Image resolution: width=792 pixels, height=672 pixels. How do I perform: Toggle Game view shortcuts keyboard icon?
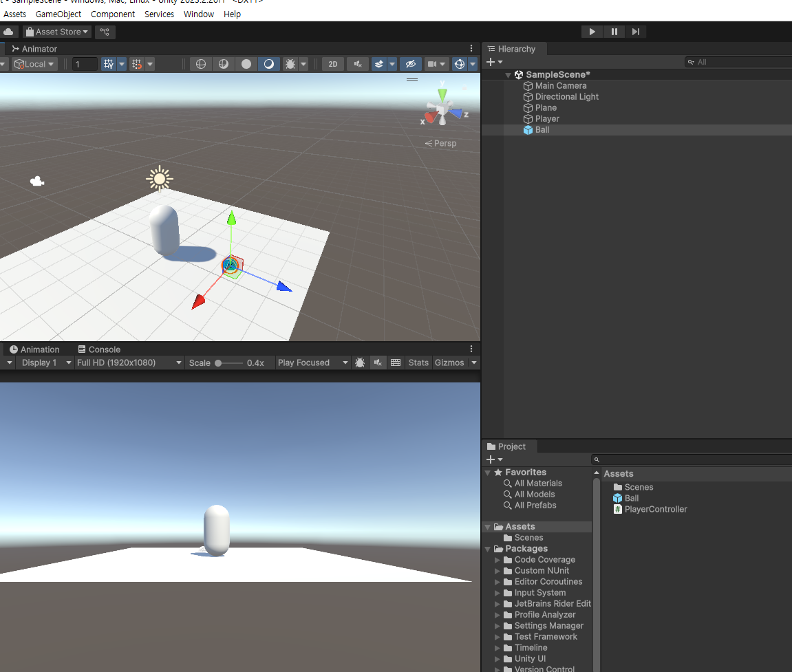pos(396,362)
